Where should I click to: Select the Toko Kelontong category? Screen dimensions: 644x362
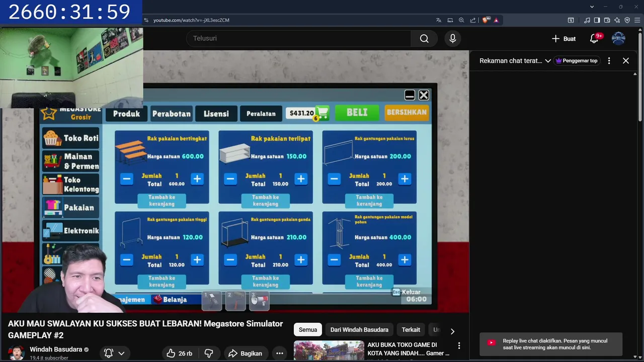point(71,185)
